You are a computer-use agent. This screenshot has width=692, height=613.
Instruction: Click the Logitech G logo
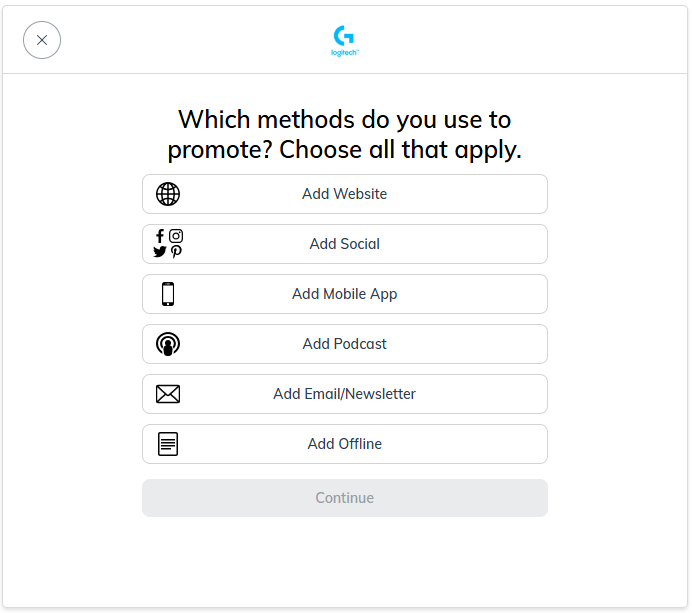point(344,35)
